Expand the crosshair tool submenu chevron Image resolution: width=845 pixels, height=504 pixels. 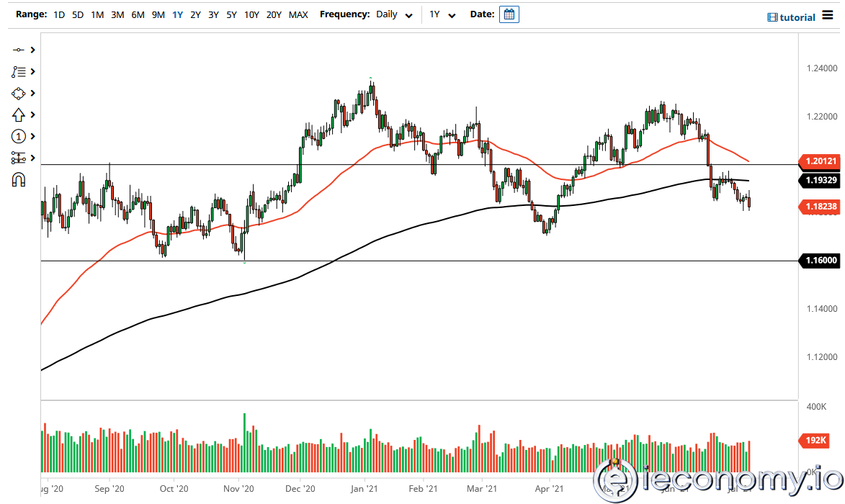(32, 50)
